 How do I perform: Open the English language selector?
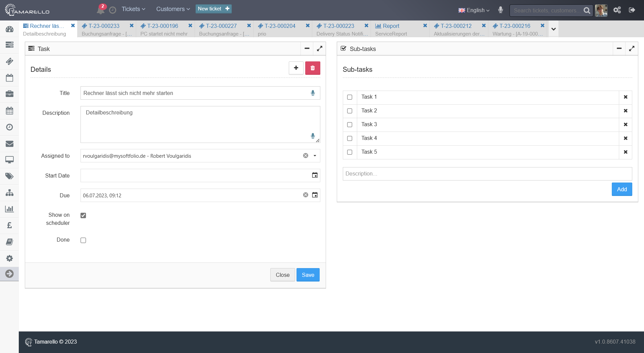(474, 10)
